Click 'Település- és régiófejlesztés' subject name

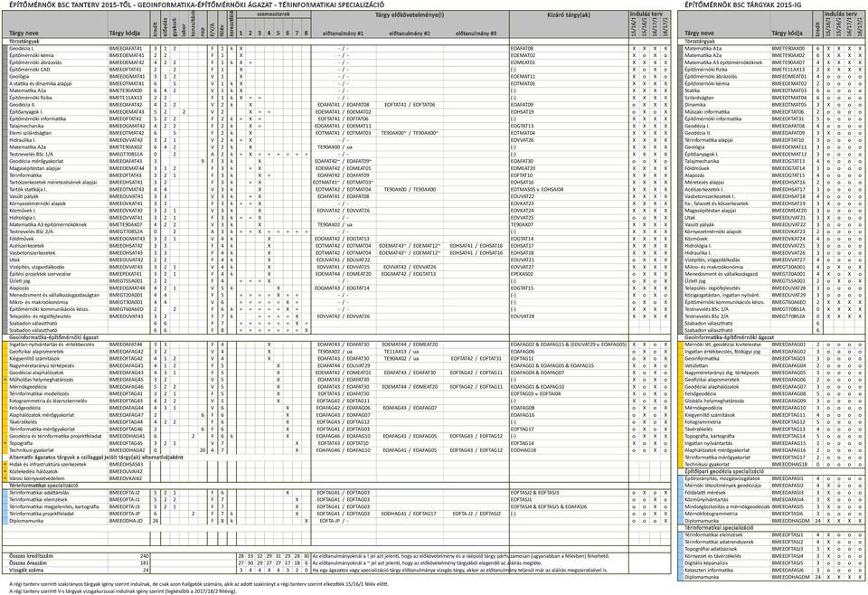pyautogui.click(x=40, y=316)
